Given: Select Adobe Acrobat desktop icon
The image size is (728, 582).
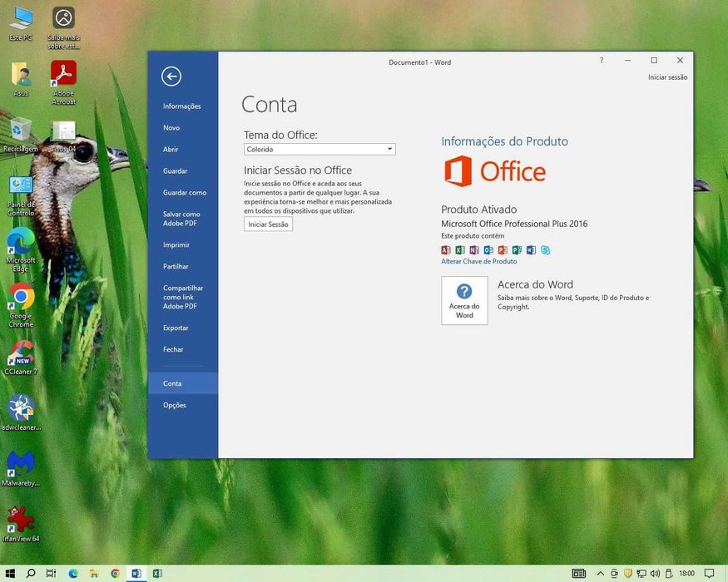Looking at the screenshot, I should click(x=63, y=82).
